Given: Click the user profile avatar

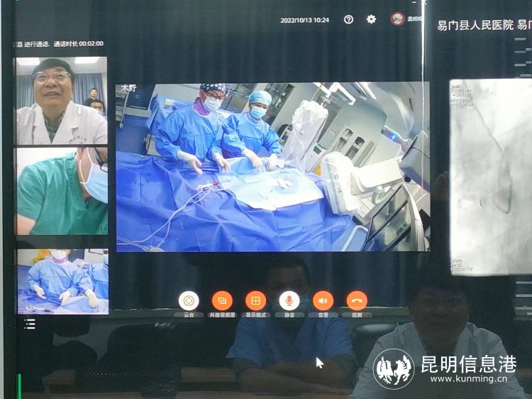Looking at the screenshot, I should tap(397, 19).
